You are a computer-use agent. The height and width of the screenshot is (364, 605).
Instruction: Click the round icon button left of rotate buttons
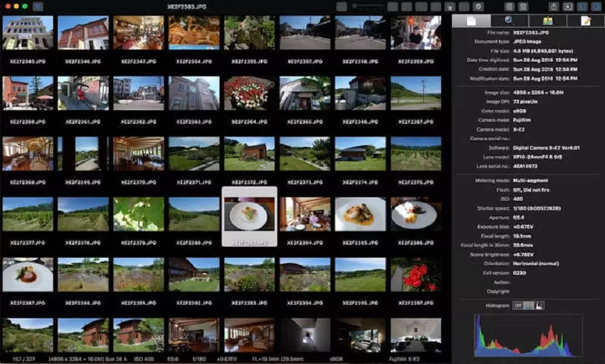(x=479, y=7)
